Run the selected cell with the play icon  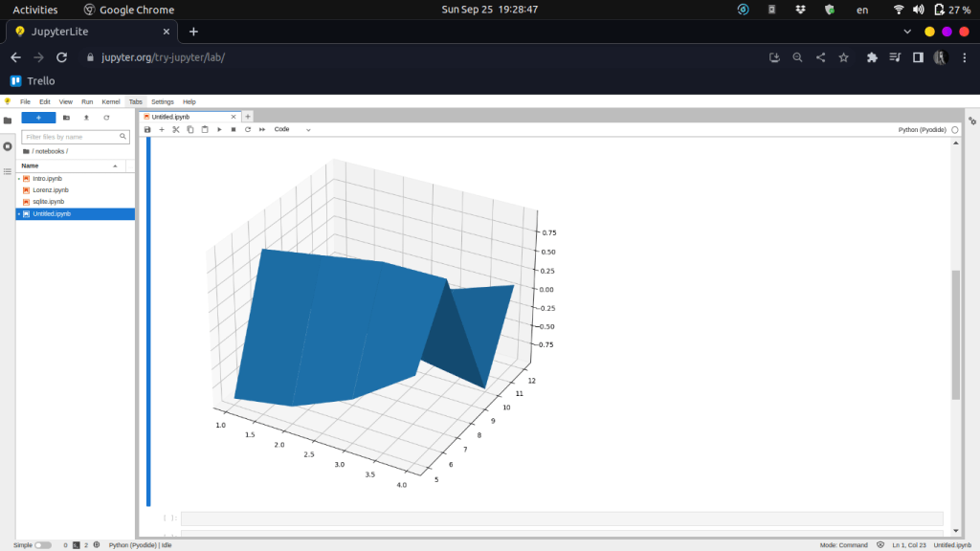[219, 129]
